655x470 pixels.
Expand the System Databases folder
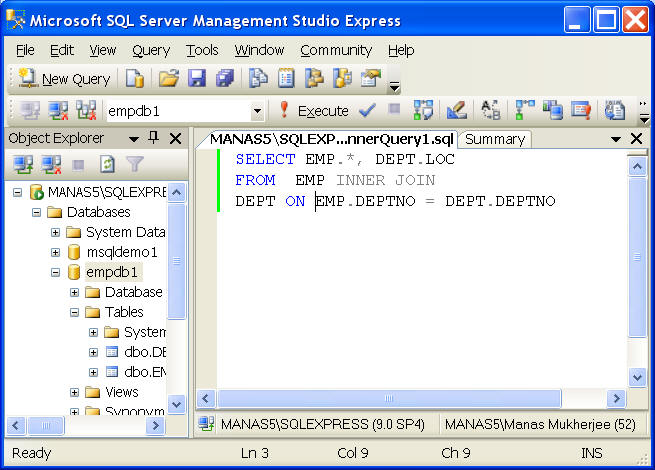coord(55,232)
